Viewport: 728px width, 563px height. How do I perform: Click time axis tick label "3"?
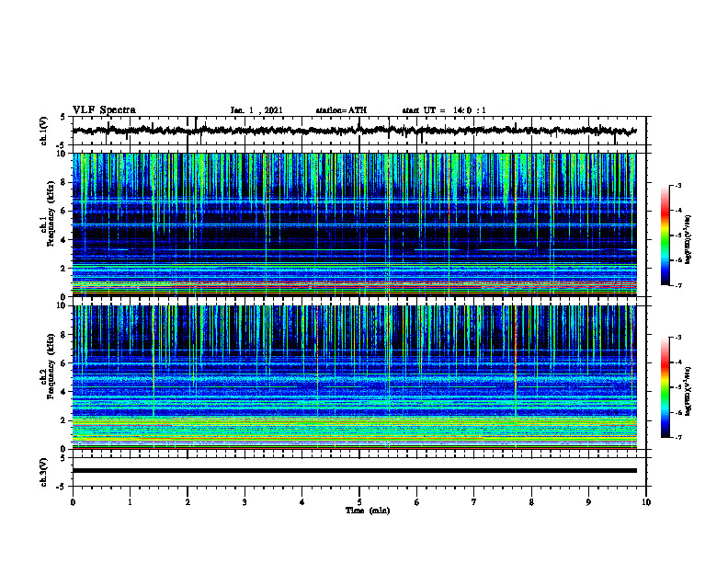(x=245, y=502)
